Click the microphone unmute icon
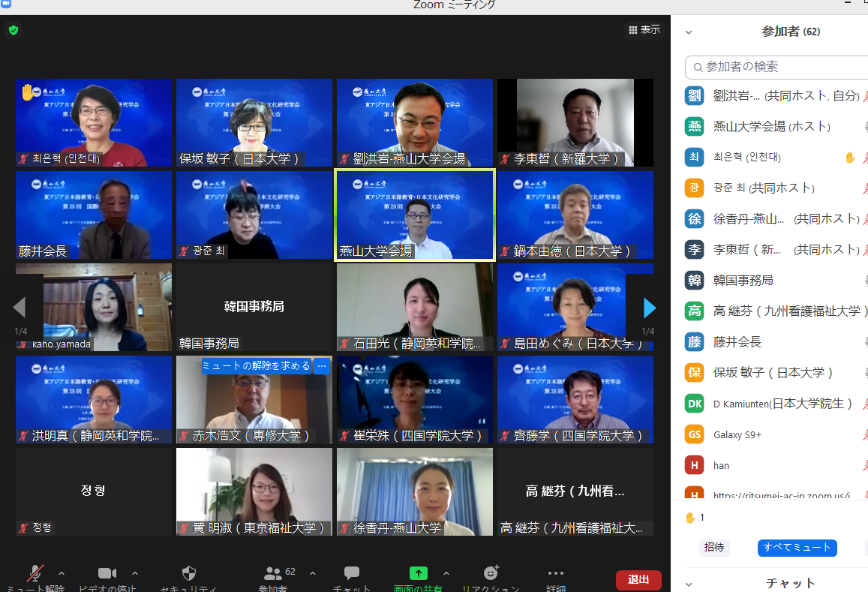This screenshot has width=868, height=592. click(x=35, y=574)
